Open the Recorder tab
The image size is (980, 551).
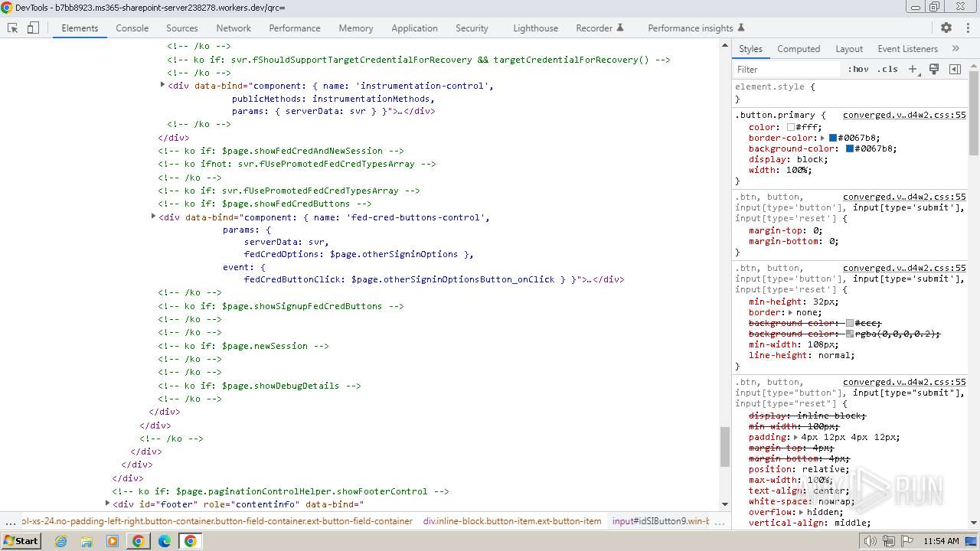click(x=600, y=28)
